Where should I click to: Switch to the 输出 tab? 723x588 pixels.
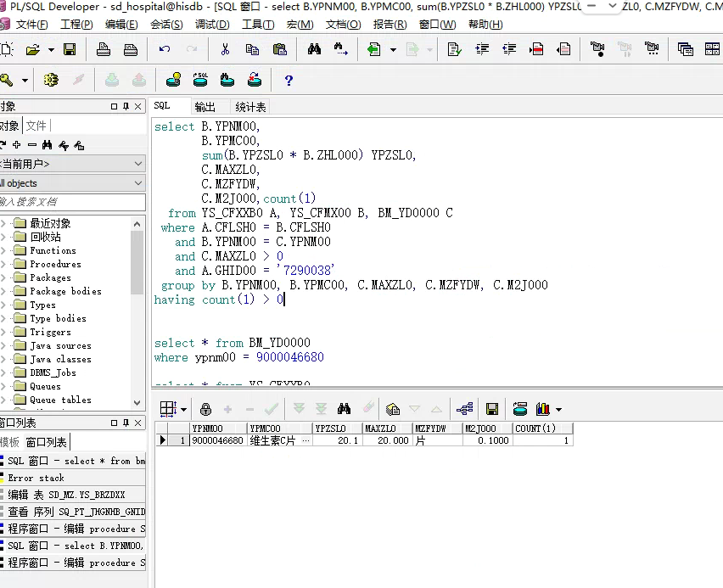click(205, 107)
